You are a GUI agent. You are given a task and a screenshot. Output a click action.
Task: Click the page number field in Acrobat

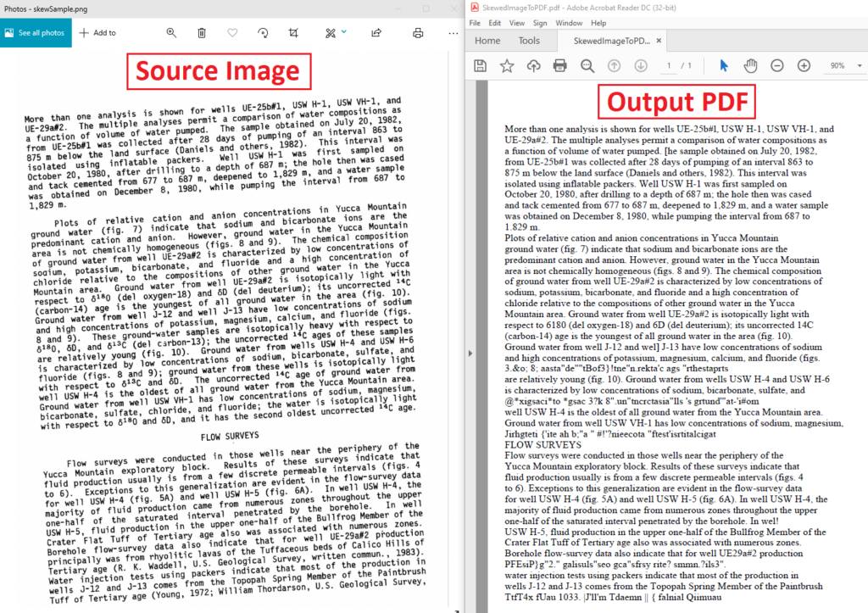coord(669,66)
